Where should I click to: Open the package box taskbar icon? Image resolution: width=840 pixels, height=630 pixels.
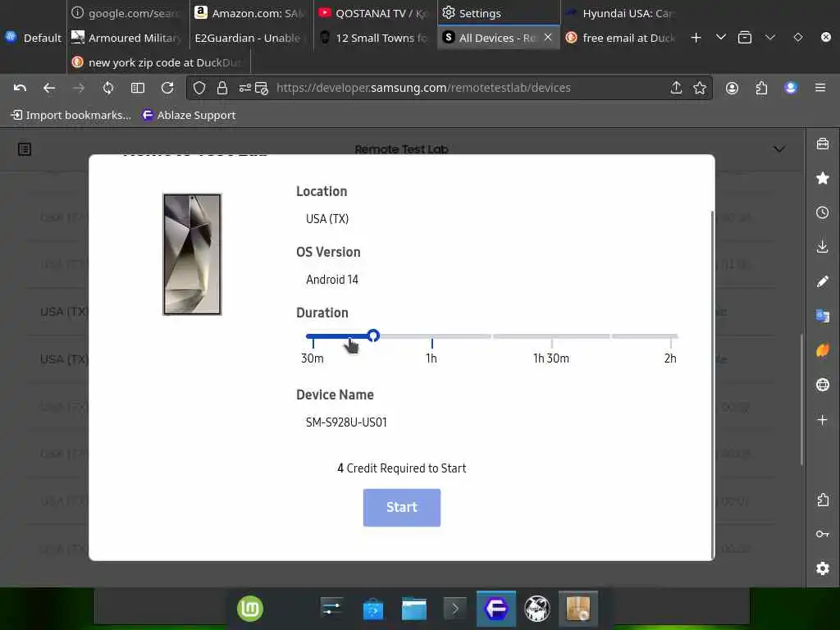point(578,609)
